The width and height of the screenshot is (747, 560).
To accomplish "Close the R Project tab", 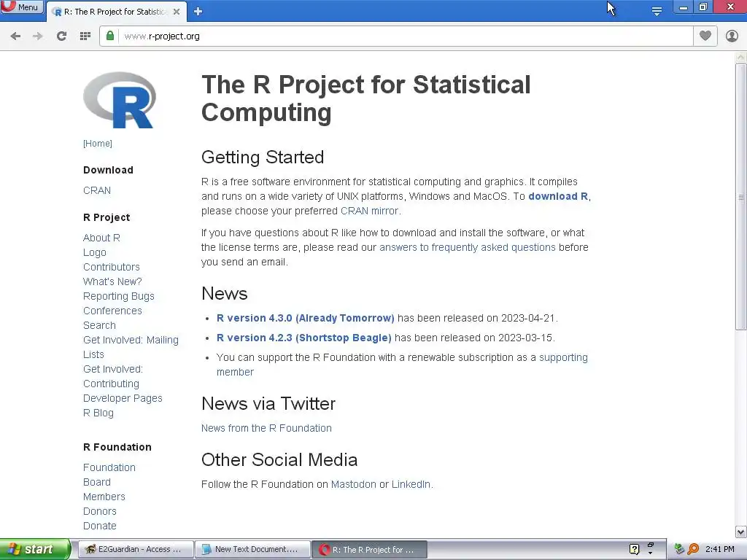I will (x=177, y=12).
